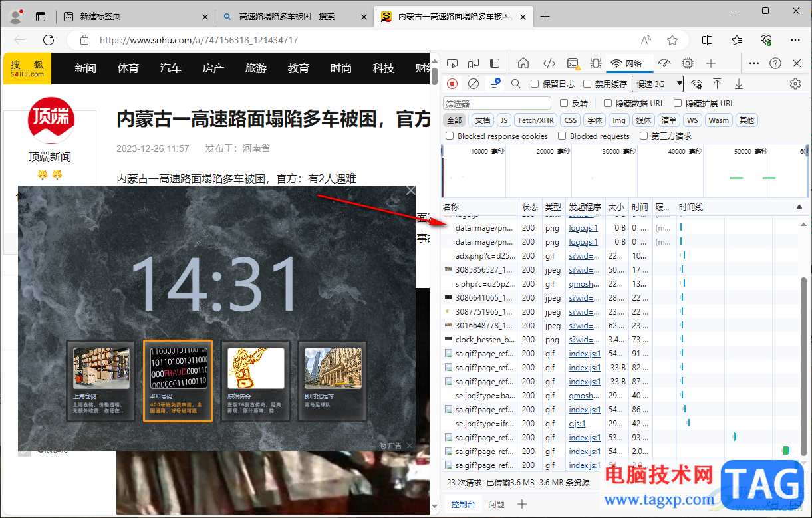Filter requests by 全部
This screenshot has width=812, height=518.
click(x=454, y=120)
